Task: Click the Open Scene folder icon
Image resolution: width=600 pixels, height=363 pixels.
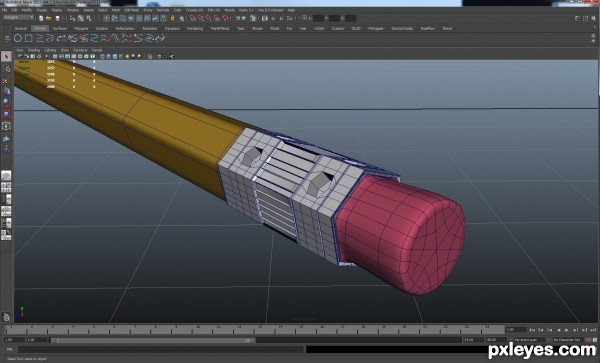Action: (x=49, y=18)
